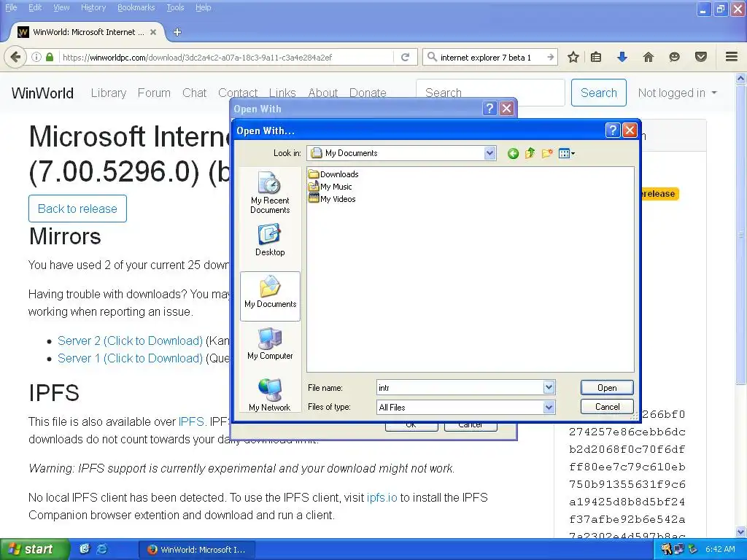Click the Pocket icon in toolbar
This screenshot has width=747, height=560.
tap(701, 57)
